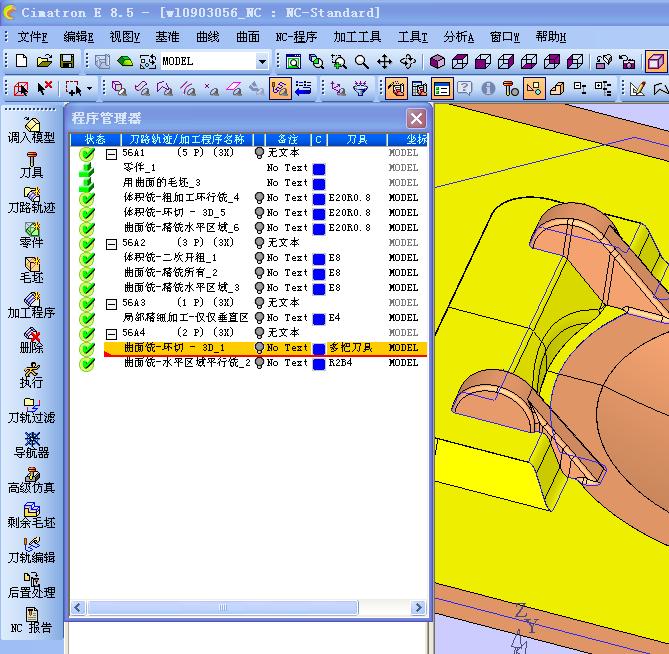Screen dimensions: 669x654
Task: Click the 刀路轨迹/加工程序名称 column header
Action: coord(187,139)
